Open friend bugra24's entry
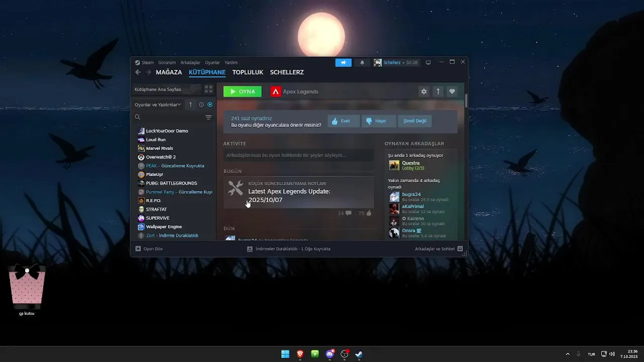The height and width of the screenshot is (362, 644). 422,197
